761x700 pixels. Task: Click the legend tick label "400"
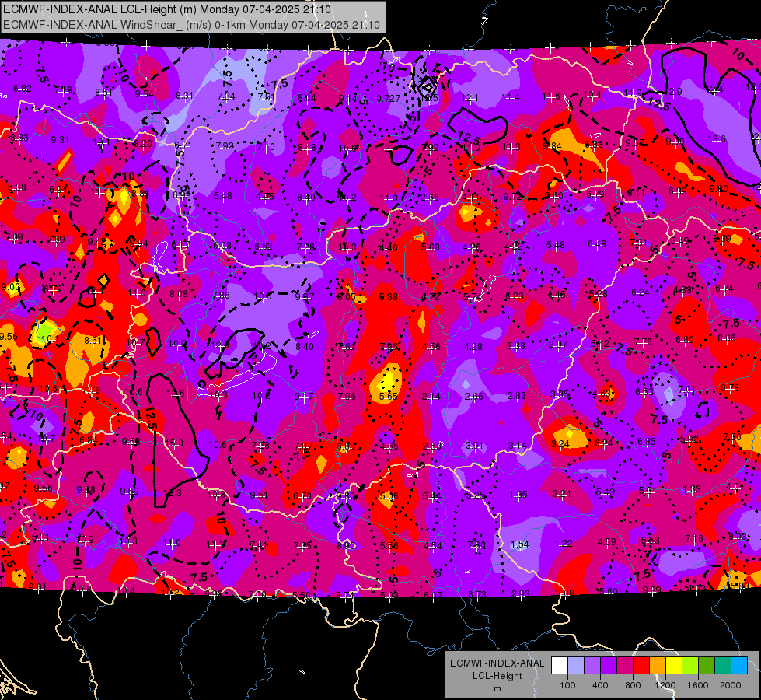pyautogui.click(x=600, y=685)
